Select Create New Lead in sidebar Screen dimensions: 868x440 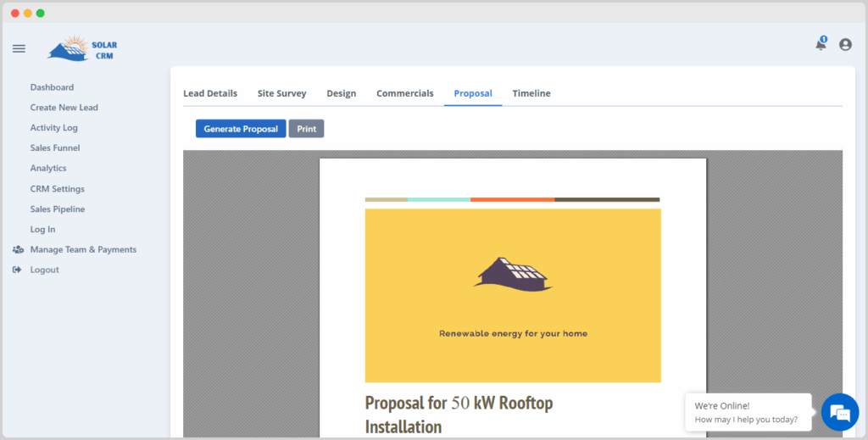(64, 108)
